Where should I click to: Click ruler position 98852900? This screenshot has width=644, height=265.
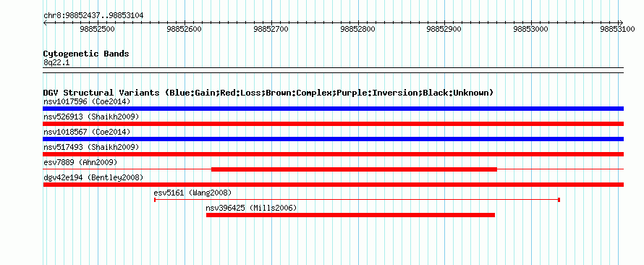(x=444, y=29)
